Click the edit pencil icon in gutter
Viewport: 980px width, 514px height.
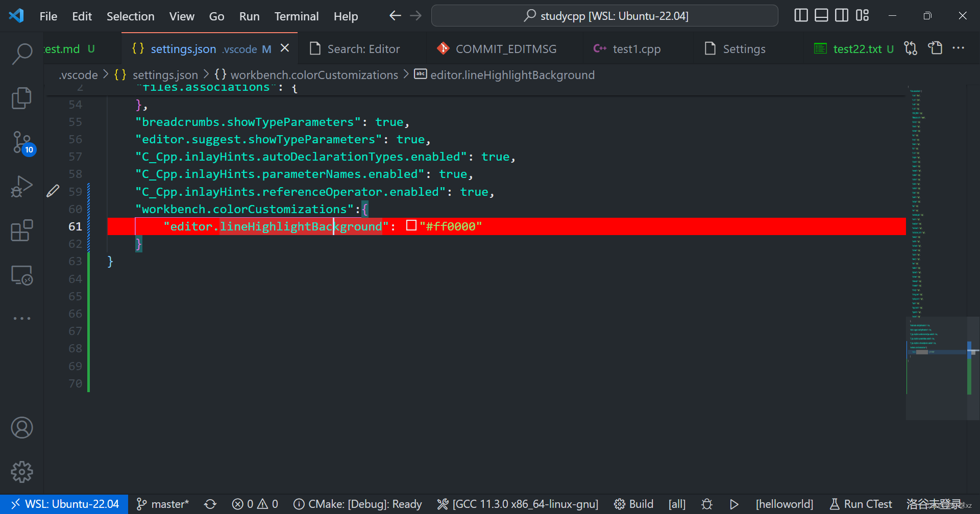click(53, 191)
